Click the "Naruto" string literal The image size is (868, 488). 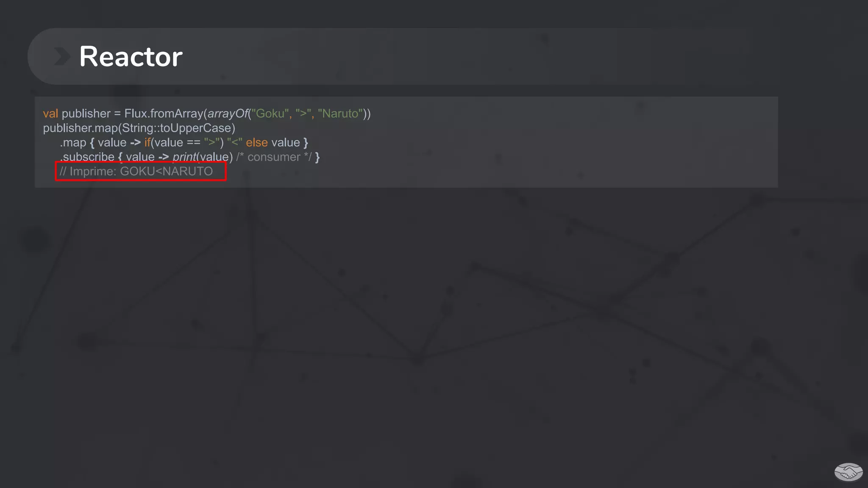coord(340,114)
